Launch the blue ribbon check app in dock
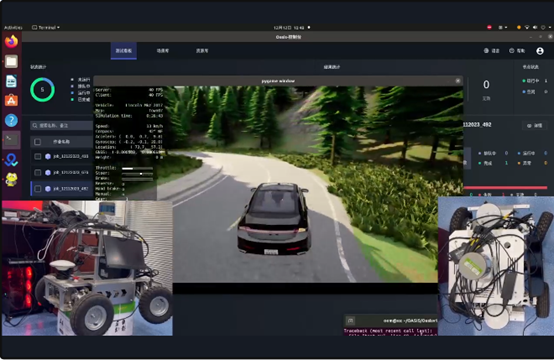This screenshot has width=554, height=360. click(11, 160)
